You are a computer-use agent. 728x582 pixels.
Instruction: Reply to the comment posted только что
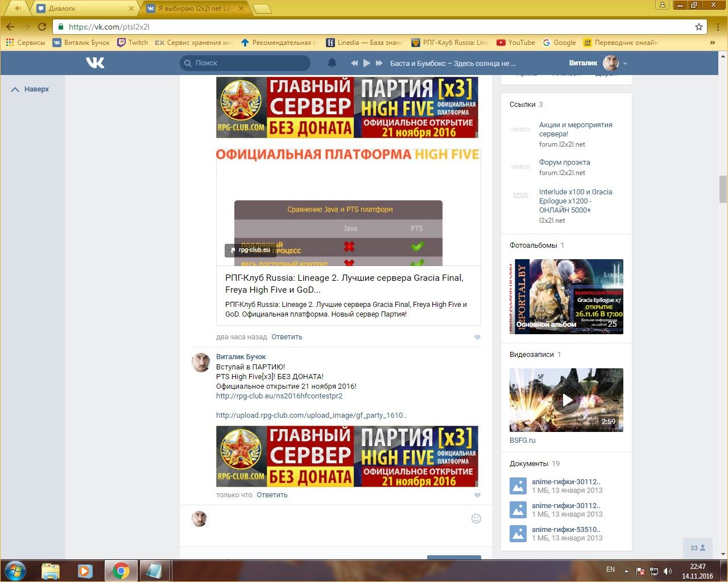(x=272, y=495)
